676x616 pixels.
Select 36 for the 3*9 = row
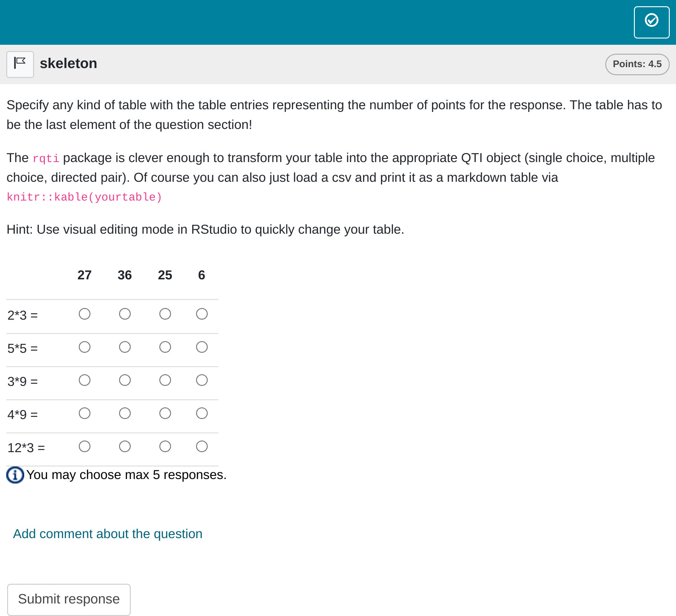point(125,380)
